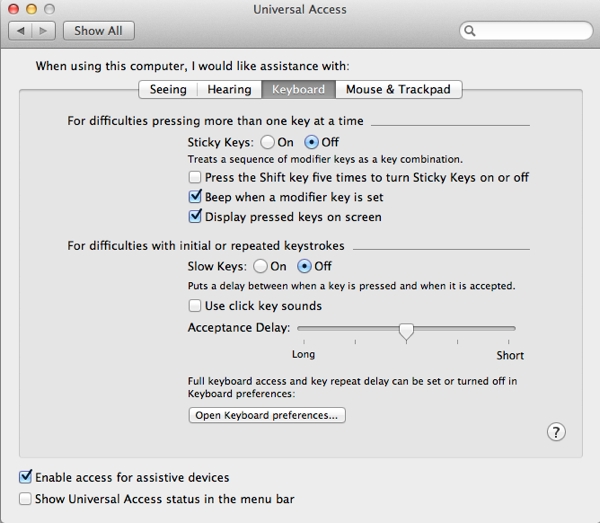Image resolution: width=600 pixels, height=523 pixels.
Task: Set Sticky Keys to Off
Action: tap(311, 142)
